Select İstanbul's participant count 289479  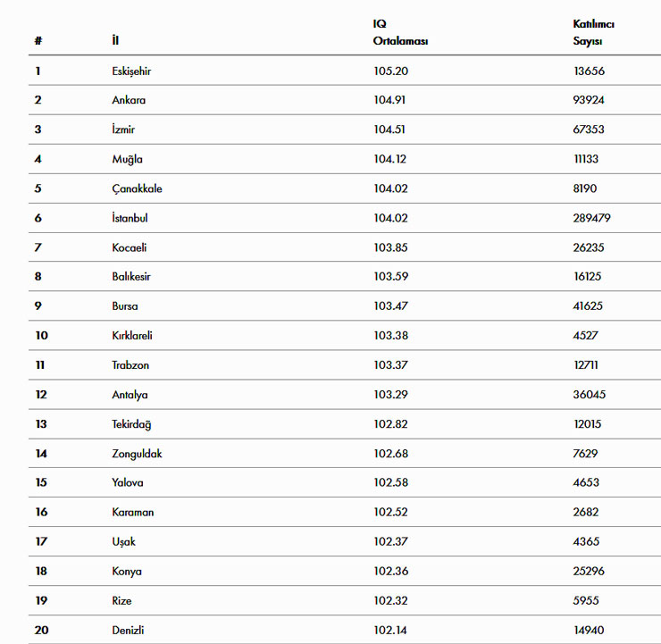[591, 218]
